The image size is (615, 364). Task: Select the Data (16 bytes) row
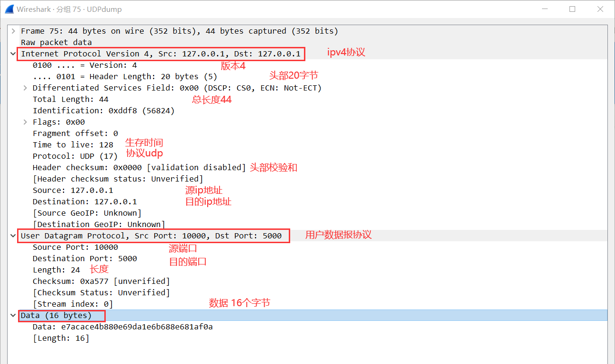point(307,315)
